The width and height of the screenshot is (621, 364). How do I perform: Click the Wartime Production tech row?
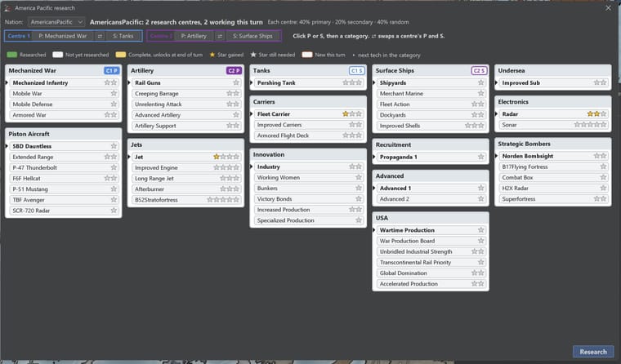(431, 230)
